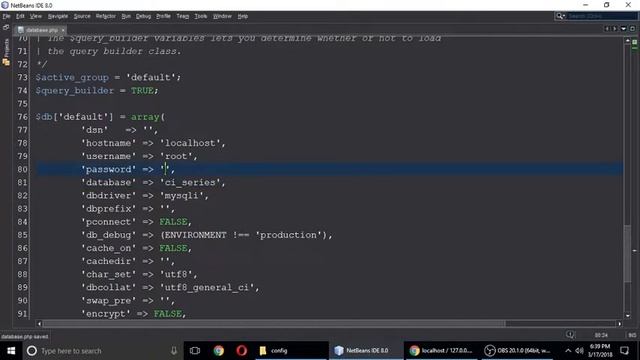Open the Profile menu
Viewport: 640px width, 360px height.
pyautogui.click(x=163, y=16)
